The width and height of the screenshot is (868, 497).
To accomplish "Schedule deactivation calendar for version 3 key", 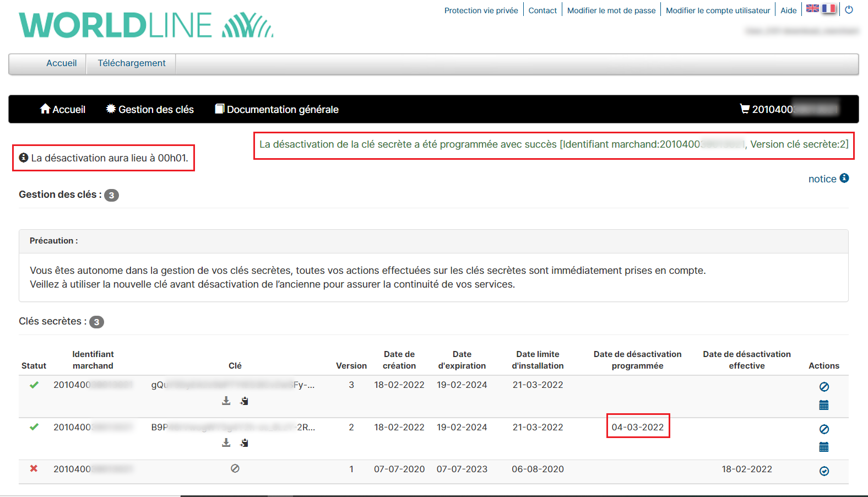I will pyautogui.click(x=824, y=405).
